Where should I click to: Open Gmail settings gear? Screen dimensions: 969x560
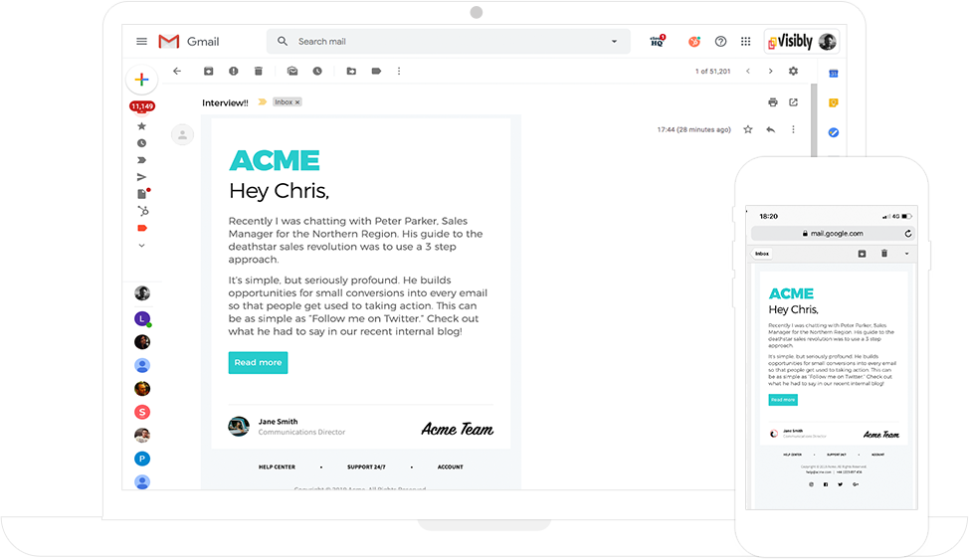(x=794, y=71)
